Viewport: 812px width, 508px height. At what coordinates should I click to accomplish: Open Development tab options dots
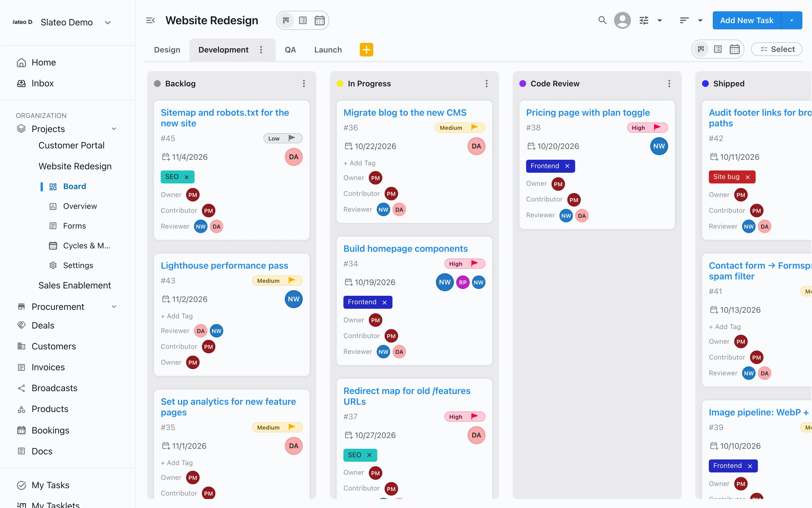coord(261,50)
